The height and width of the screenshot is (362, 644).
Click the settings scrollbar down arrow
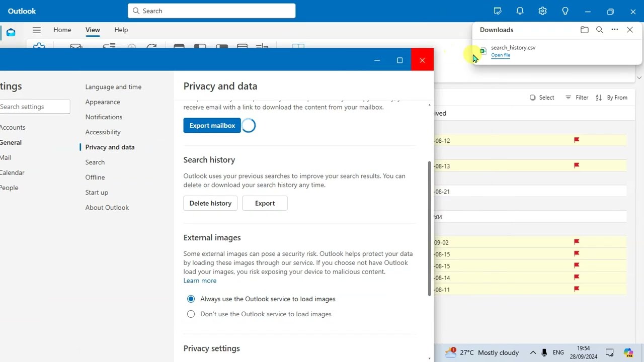coord(429,358)
